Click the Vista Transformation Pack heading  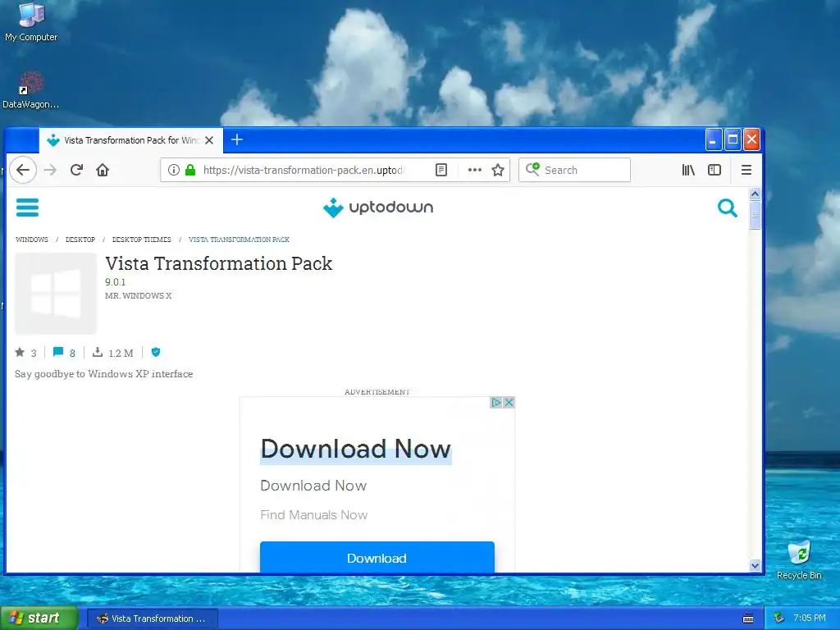[x=218, y=263]
